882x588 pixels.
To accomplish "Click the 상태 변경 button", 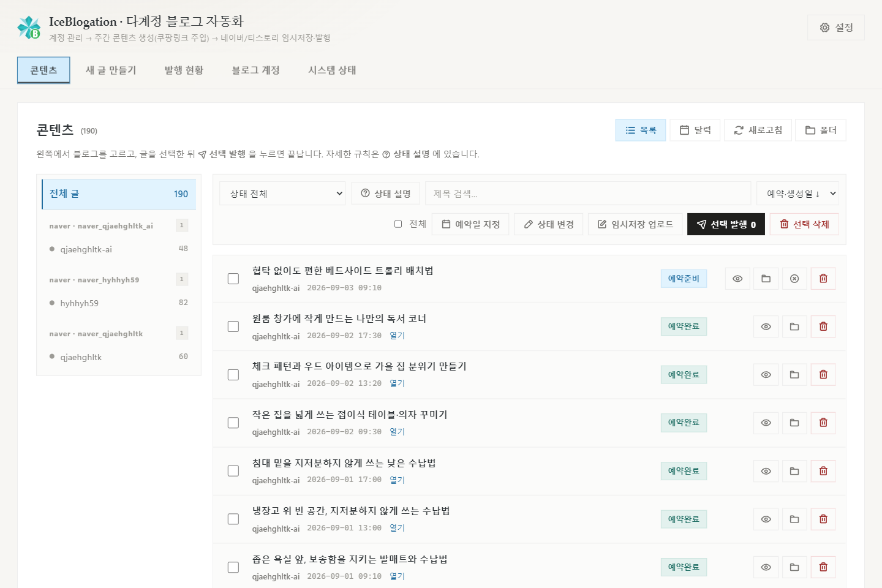I will click(549, 224).
